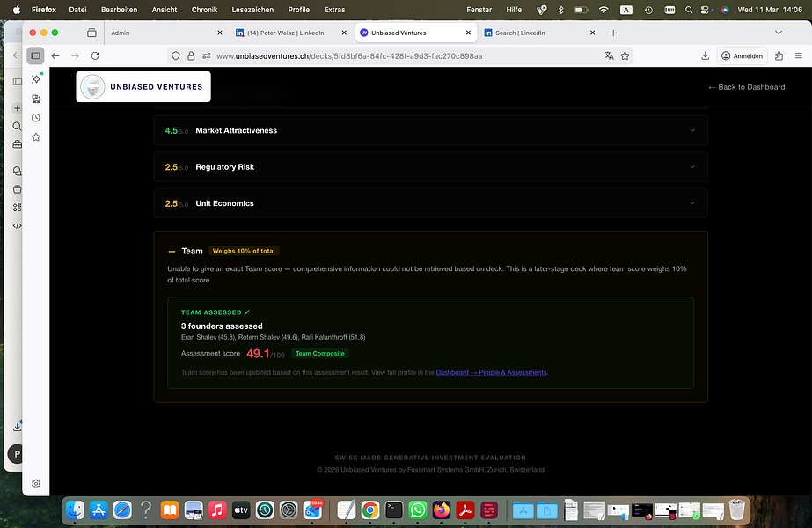Open the bookmarks star sidebar icon
812x528 pixels.
click(x=36, y=136)
